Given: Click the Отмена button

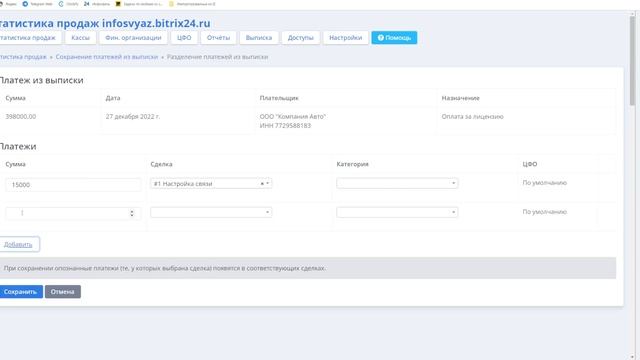Looking at the screenshot, I should click(63, 291).
